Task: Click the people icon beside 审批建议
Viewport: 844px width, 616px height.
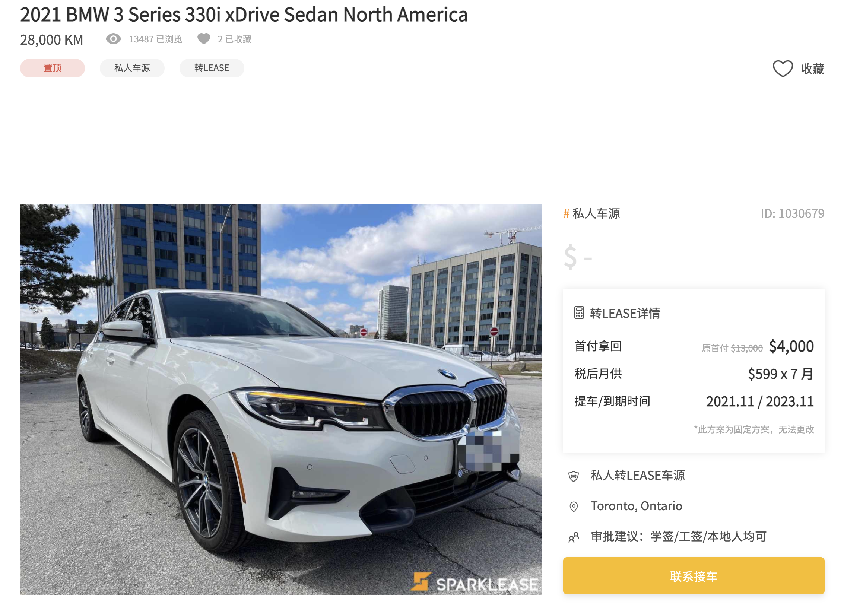Action: [573, 537]
